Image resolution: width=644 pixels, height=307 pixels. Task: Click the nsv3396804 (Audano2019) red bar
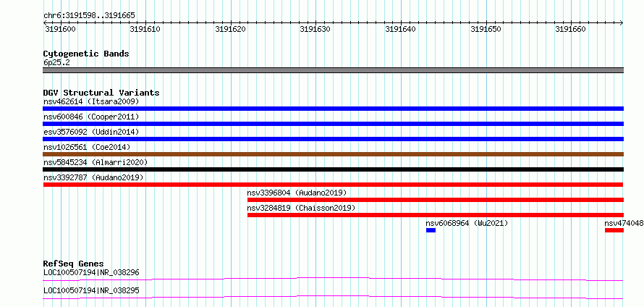tap(436, 200)
